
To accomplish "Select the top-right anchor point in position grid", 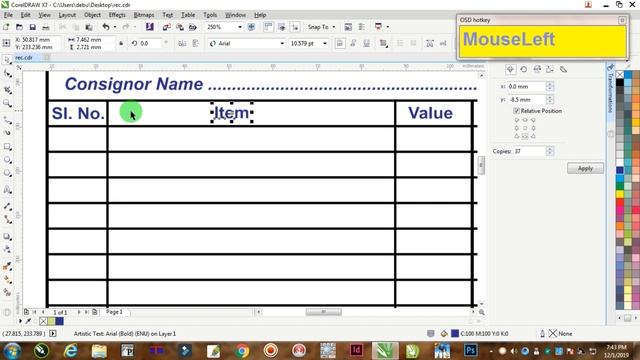I will (533, 120).
